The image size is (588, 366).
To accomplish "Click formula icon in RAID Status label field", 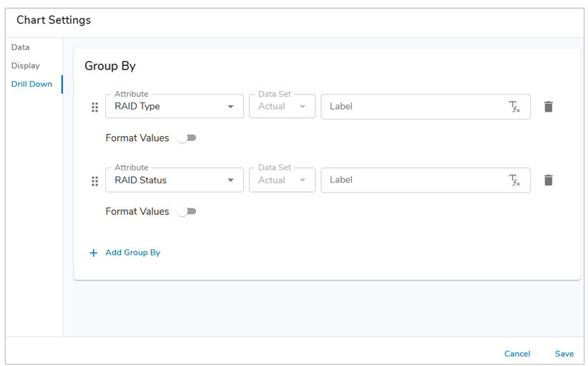I will pos(514,180).
